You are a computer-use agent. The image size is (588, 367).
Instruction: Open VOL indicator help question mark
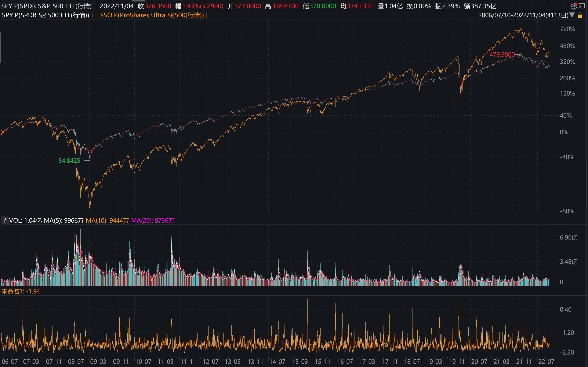point(5,220)
